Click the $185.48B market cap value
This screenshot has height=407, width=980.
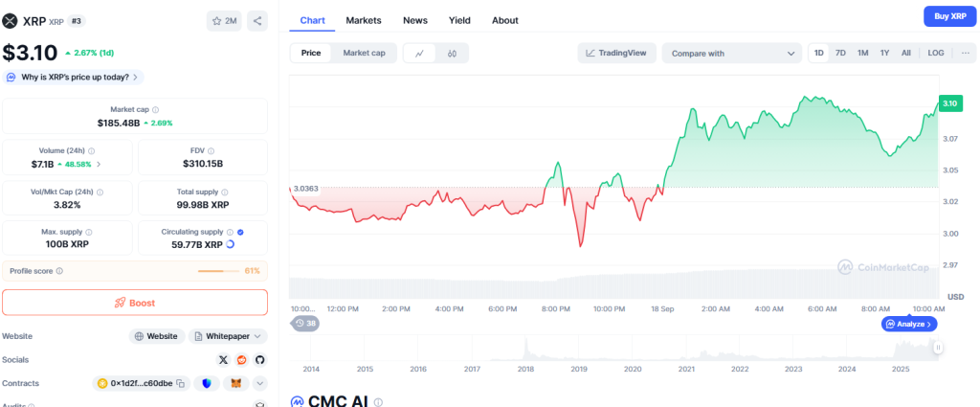pos(118,124)
